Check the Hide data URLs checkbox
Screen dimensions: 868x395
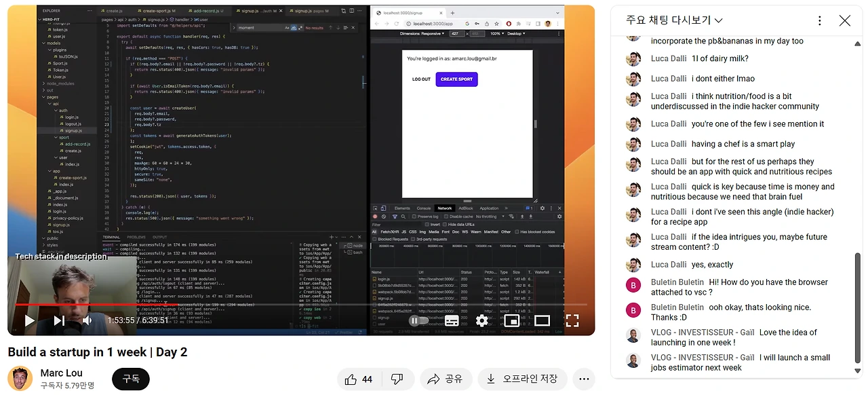(x=445, y=225)
